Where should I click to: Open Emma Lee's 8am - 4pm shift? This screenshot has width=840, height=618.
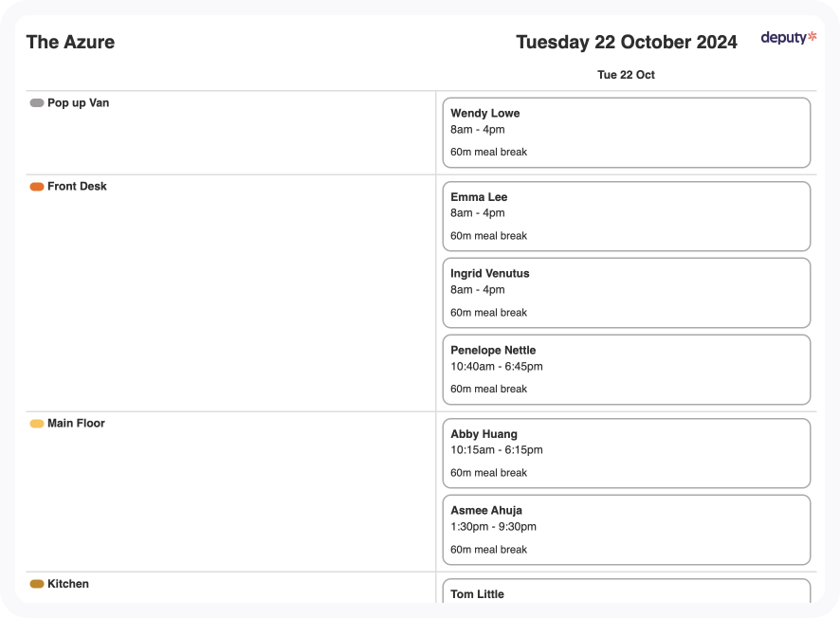tap(626, 216)
